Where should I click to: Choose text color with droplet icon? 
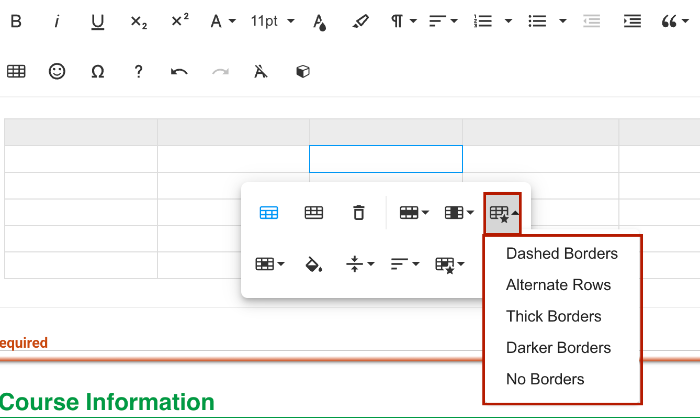[320, 22]
